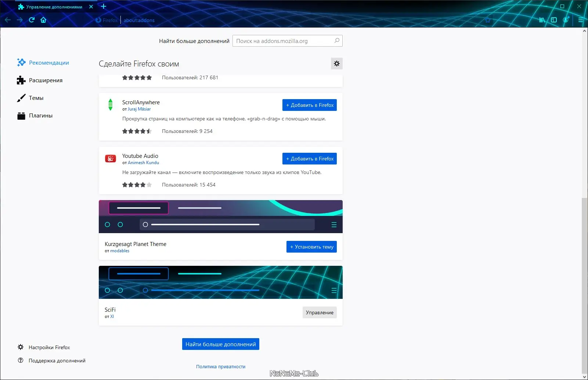Open the Firefox hamburger menu
The height and width of the screenshot is (380, 588).
581,20
